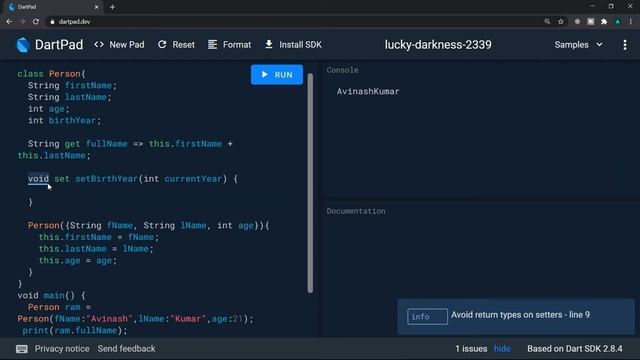Reset the pad code
The width and height of the screenshot is (640, 360).
point(176,45)
